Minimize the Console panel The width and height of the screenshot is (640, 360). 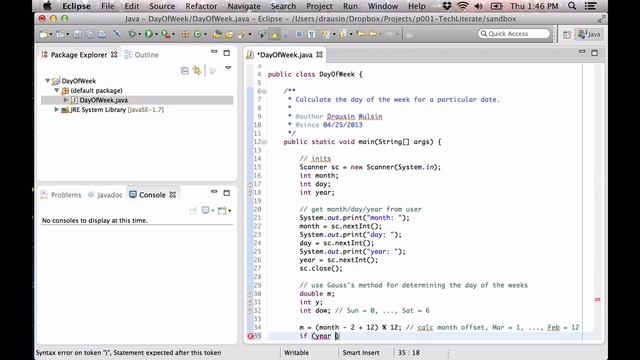coord(214,192)
